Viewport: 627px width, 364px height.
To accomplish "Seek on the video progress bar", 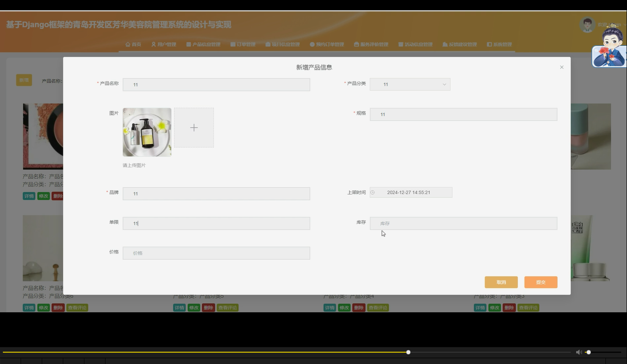I will click(287, 352).
